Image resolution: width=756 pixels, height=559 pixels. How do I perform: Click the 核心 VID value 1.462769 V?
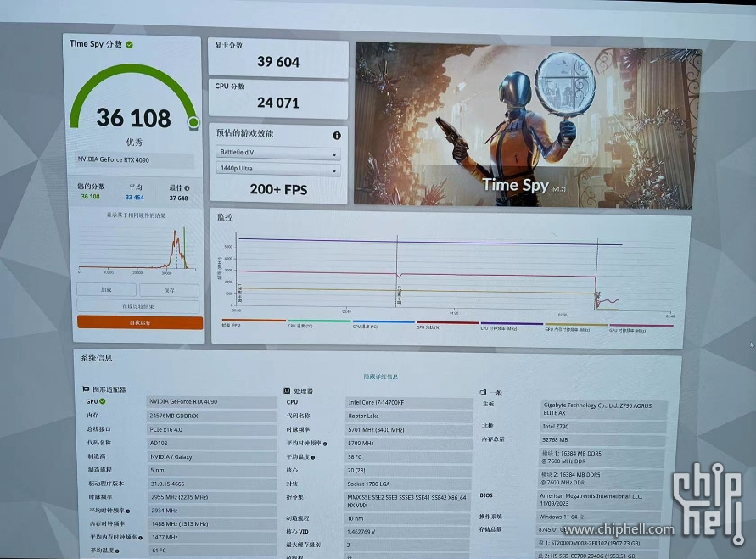coord(408,532)
